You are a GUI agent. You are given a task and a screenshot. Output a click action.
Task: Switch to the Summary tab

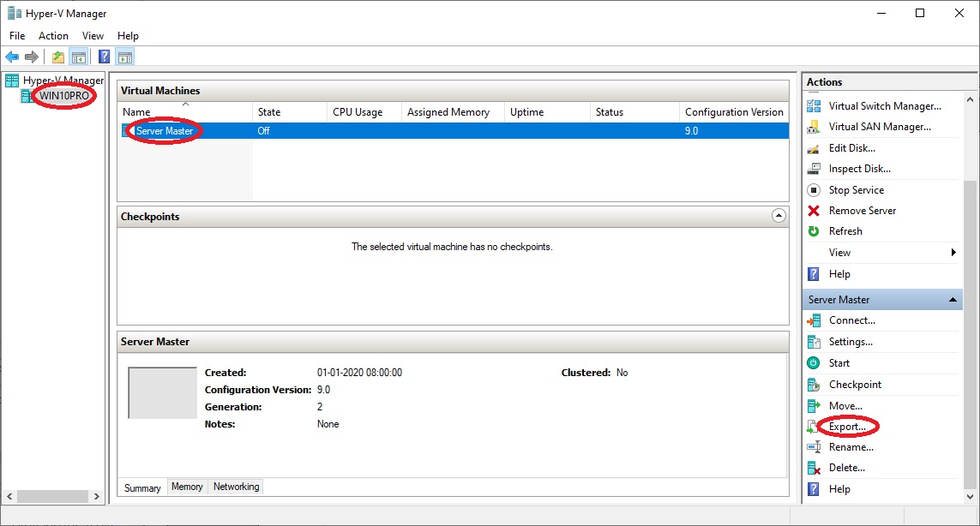(142, 488)
